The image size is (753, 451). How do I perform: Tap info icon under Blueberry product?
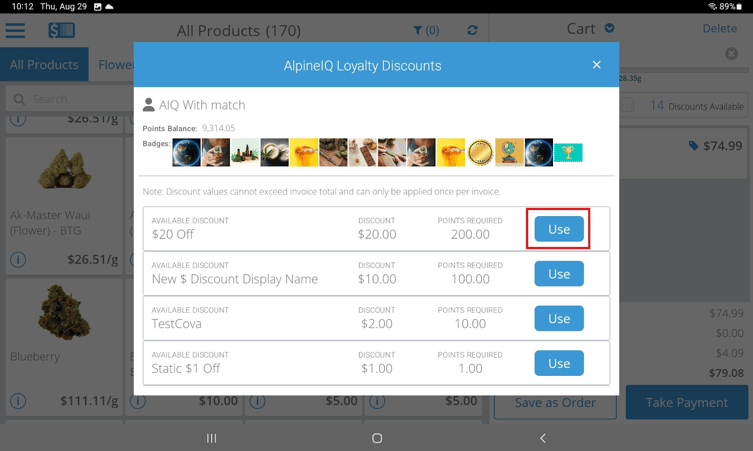coord(18,401)
